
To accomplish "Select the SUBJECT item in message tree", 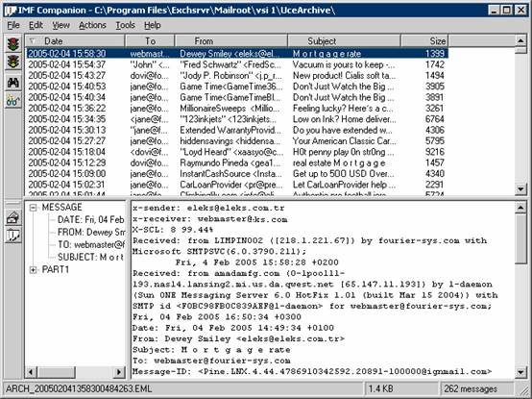I will [x=90, y=257].
